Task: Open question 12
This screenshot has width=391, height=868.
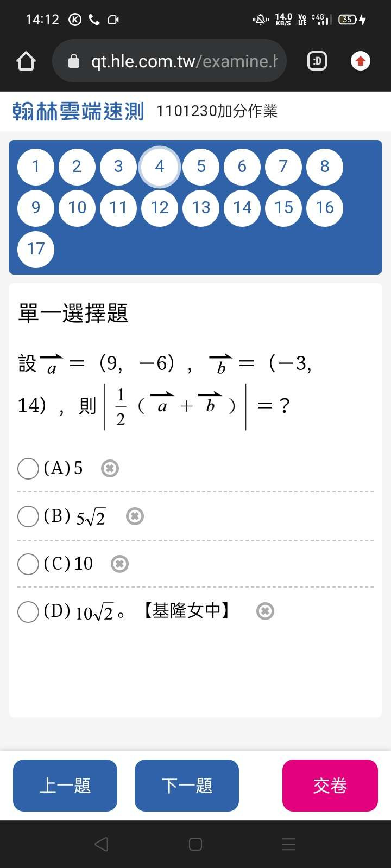Action: click(x=160, y=208)
